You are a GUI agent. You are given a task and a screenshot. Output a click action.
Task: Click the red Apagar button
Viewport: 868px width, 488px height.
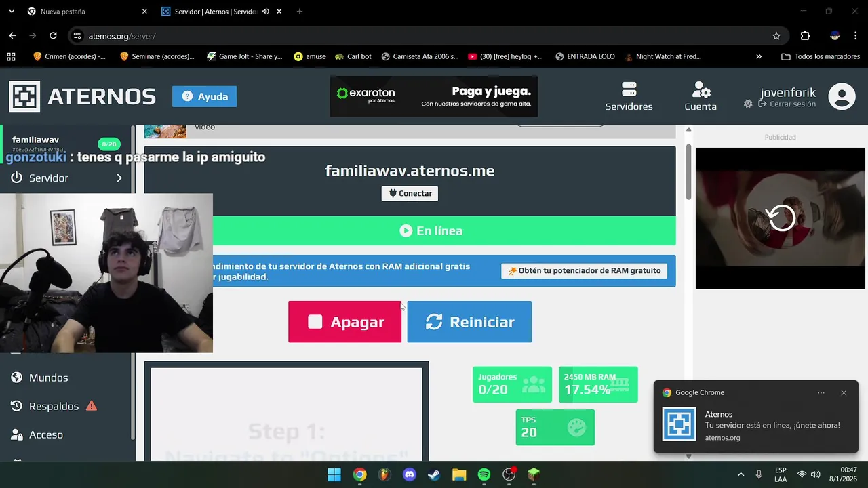tap(344, 322)
